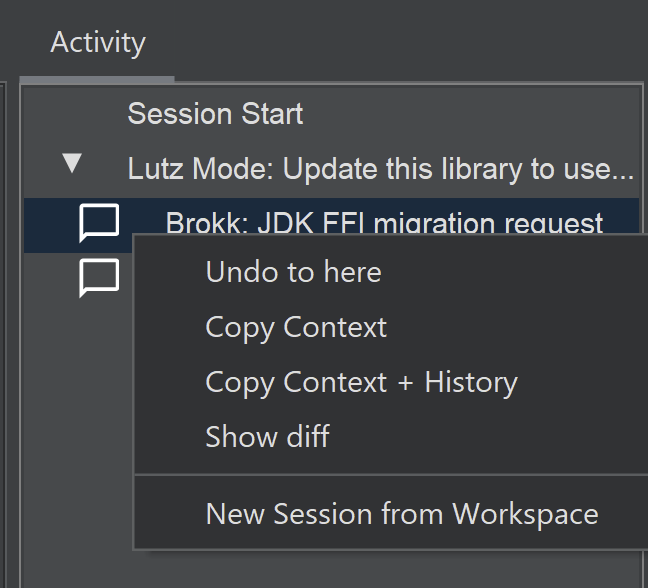Screen dimensions: 648x588
Task: Click the separator line above New Session item
Action: click(390, 475)
